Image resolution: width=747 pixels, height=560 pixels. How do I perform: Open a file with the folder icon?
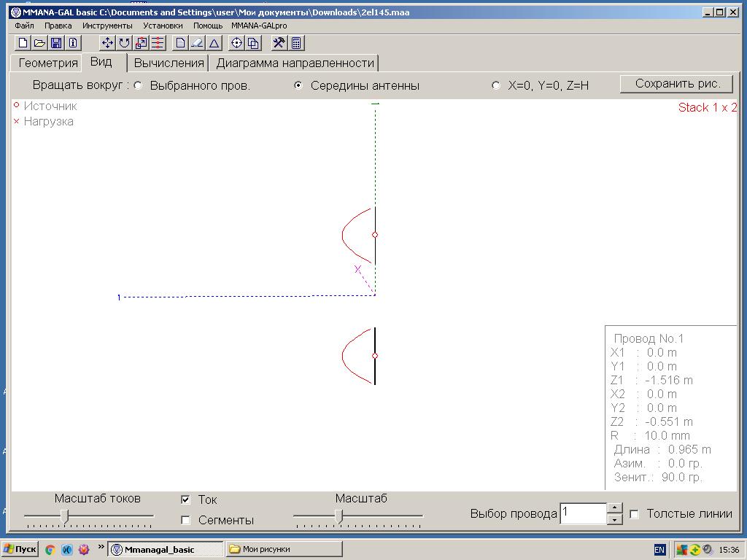tap(39, 43)
